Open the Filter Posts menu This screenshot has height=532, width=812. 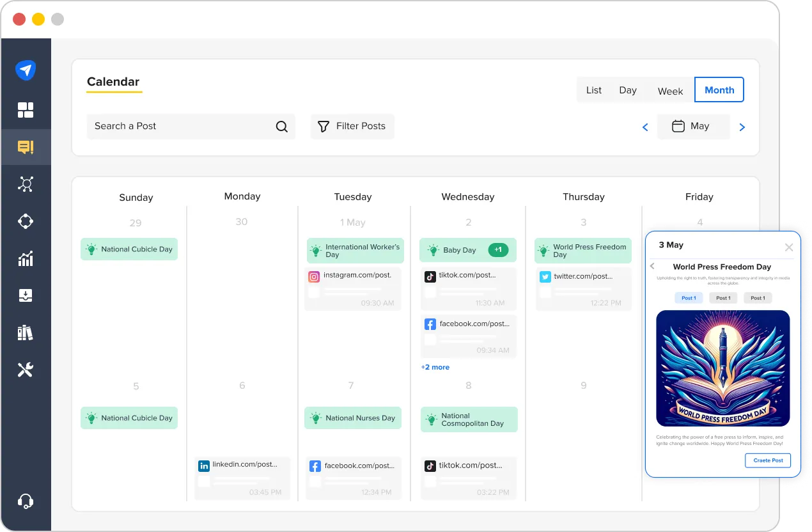(352, 126)
